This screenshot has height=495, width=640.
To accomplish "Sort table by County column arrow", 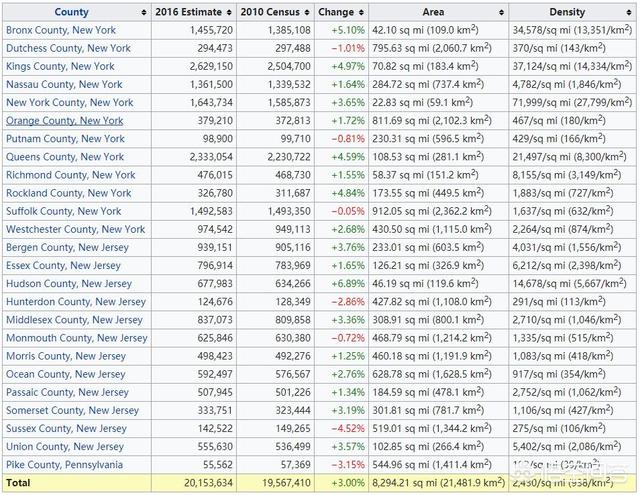I will tap(142, 13).
